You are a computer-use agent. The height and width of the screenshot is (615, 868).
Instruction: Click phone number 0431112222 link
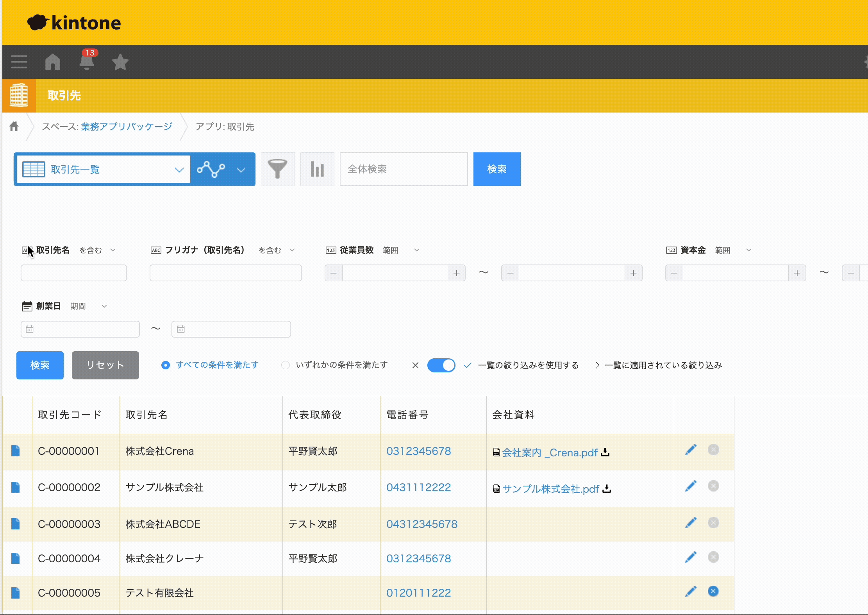point(418,487)
